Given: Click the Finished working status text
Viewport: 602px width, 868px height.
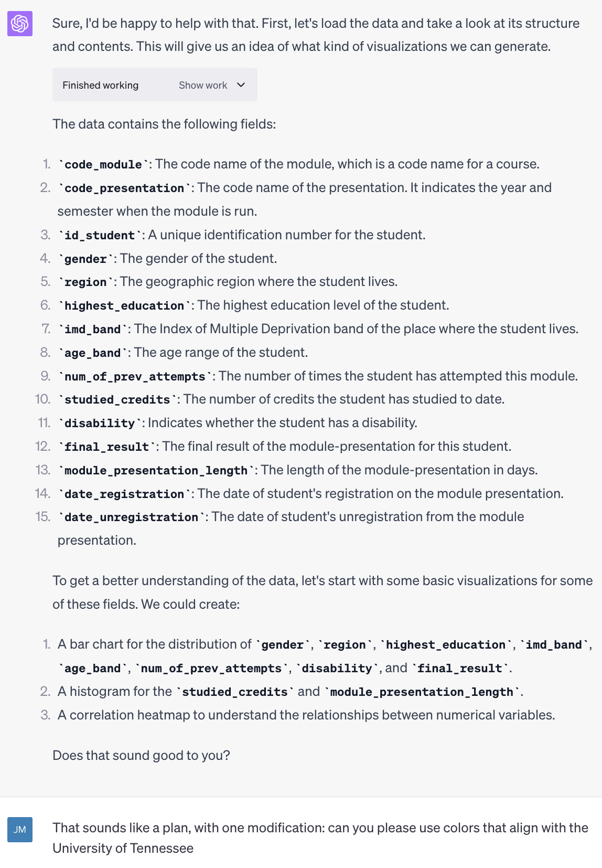Looking at the screenshot, I should 101,85.
